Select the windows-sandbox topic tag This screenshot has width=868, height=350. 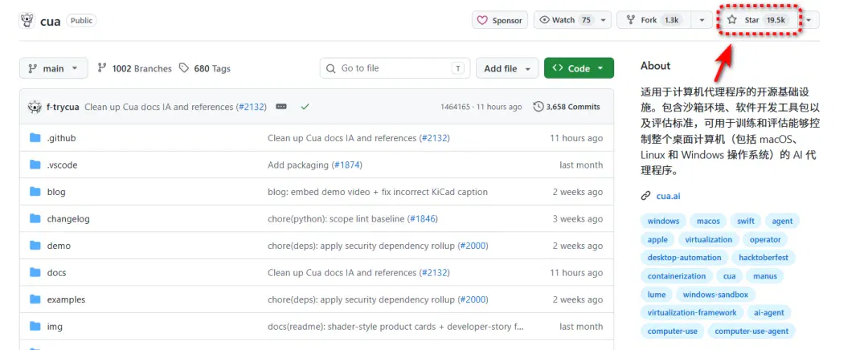[x=715, y=295]
